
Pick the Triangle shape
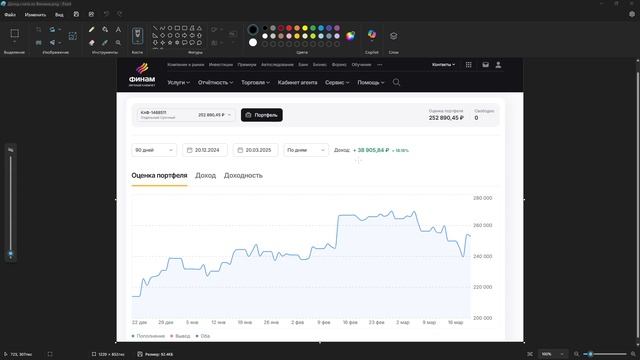point(199,28)
